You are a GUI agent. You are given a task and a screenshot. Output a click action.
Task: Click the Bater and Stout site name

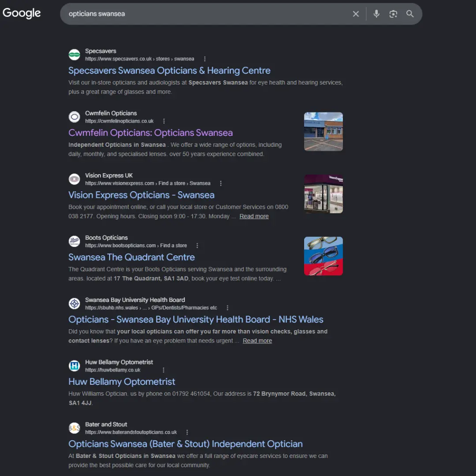tap(106, 424)
